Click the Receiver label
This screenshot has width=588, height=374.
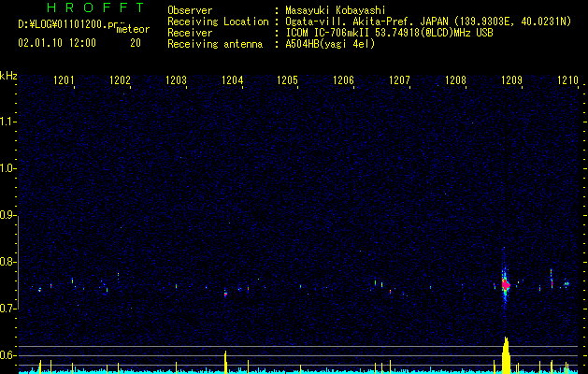click(x=190, y=33)
